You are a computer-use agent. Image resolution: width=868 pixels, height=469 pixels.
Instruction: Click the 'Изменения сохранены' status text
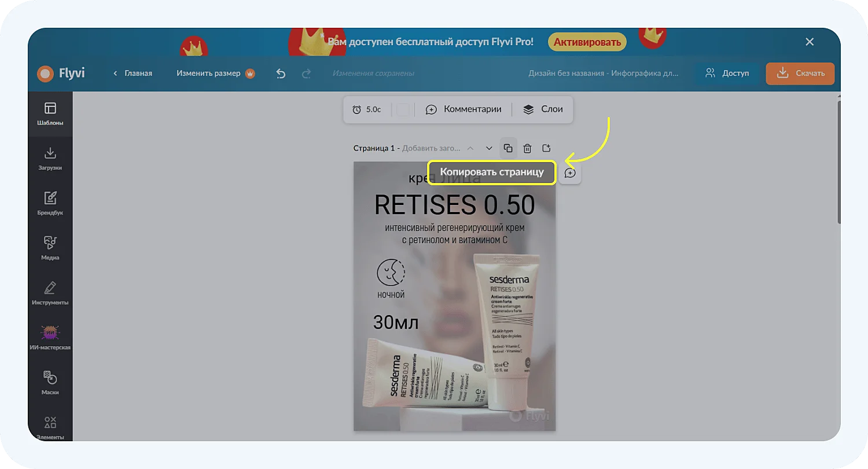tap(373, 74)
